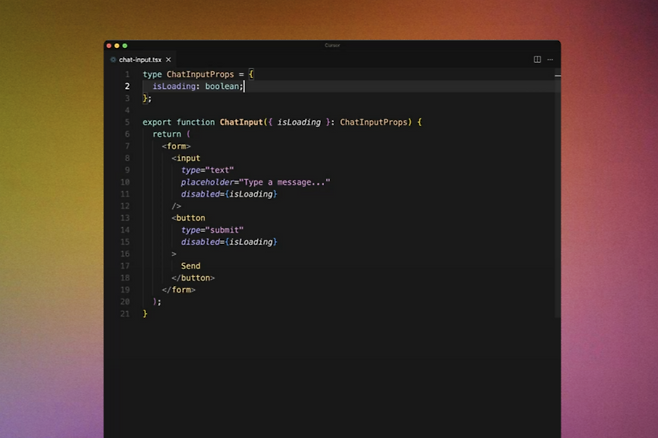Viewport: 658px width, 438px height.
Task: Click the boolean keyword on line 2
Action: pos(220,87)
